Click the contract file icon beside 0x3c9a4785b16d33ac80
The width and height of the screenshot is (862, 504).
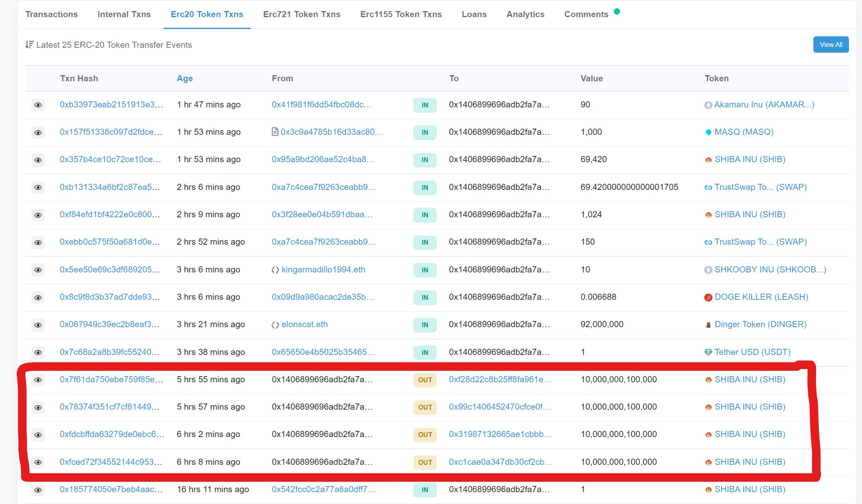(275, 132)
